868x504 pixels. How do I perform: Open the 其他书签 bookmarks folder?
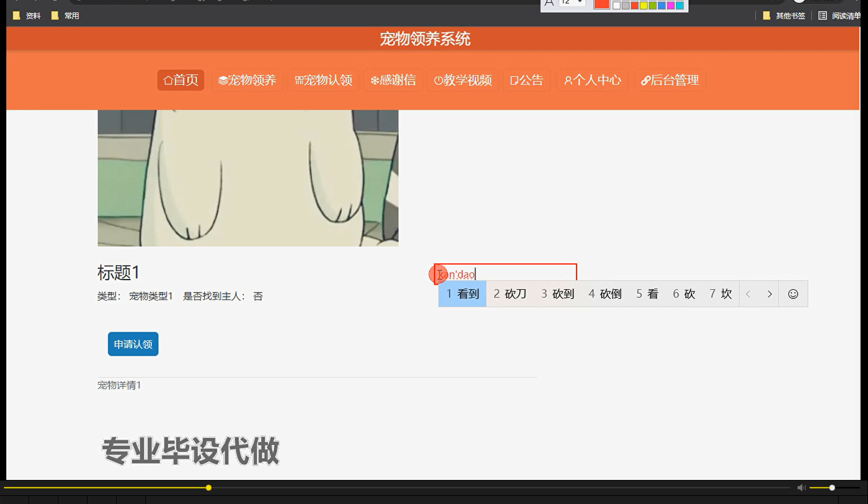(x=784, y=15)
